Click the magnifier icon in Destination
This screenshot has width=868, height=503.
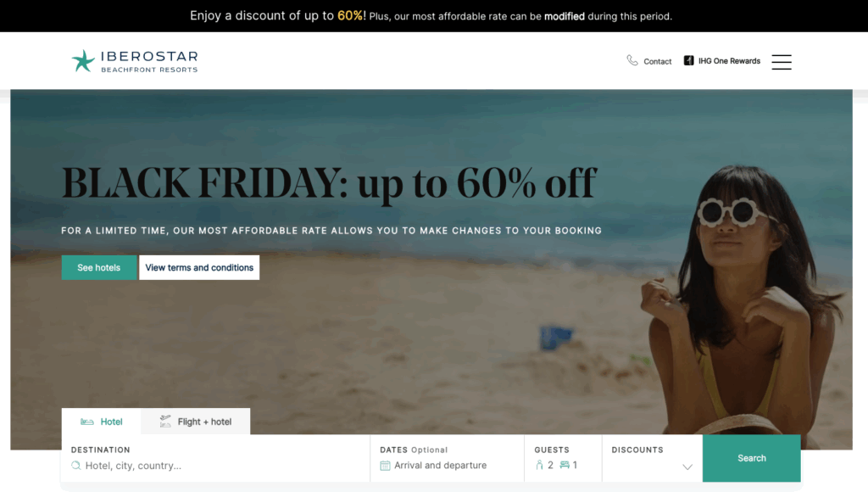[x=75, y=466]
